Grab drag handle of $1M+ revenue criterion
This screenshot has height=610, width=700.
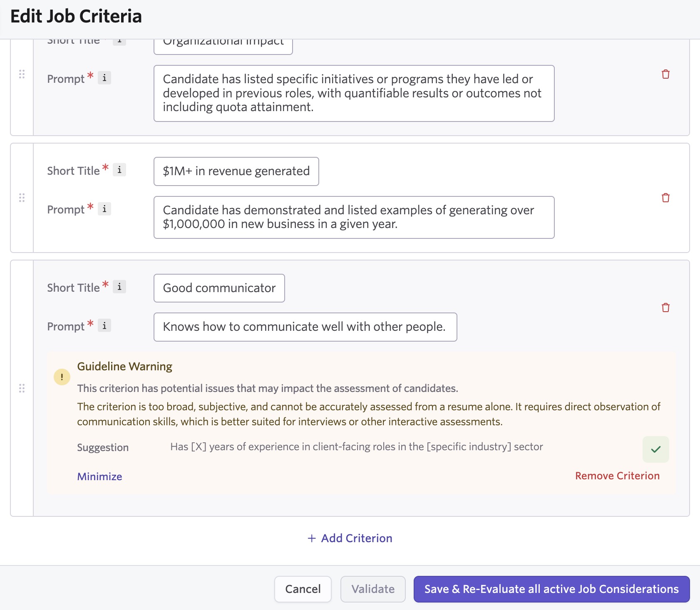pyautogui.click(x=22, y=198)
